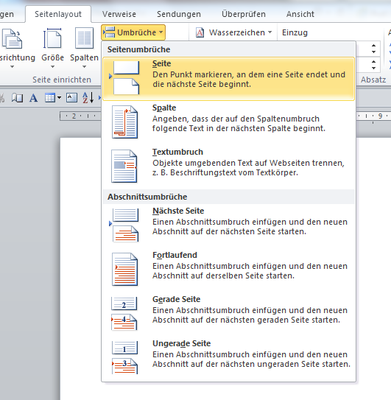
Task: Open the table icon dropdown arrow
Action: [x=59, y=98]
